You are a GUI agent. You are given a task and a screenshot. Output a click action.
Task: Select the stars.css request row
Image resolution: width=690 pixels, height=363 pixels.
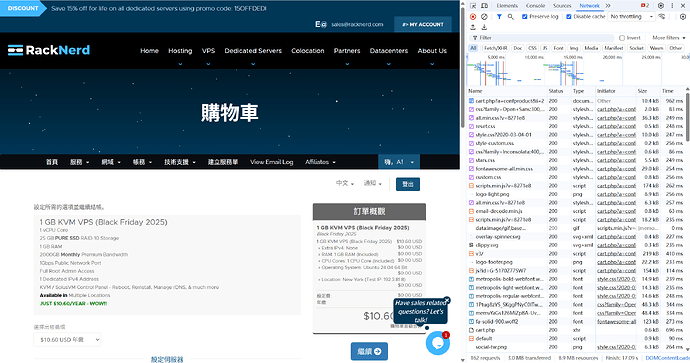point(576,160)
